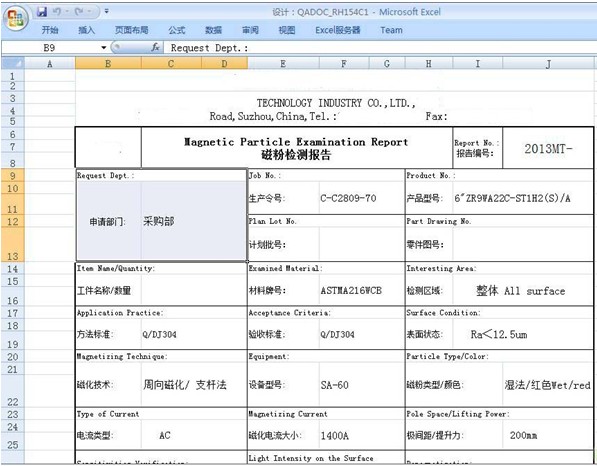The height and width of the screenshot is (466, 597).
Task: Expand the Name Box dropdown arrow
Action: point(104,48)
